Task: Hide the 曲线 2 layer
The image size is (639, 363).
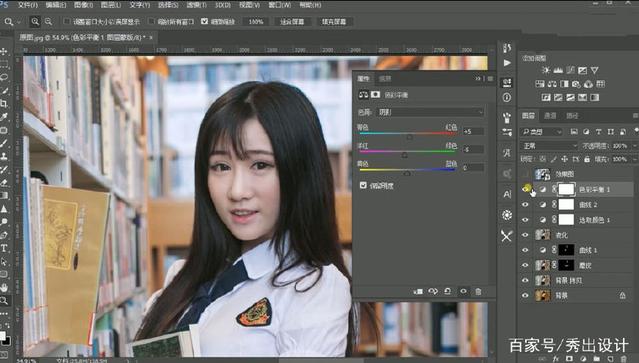Action: pyautogui.click(x=525, y=205)
